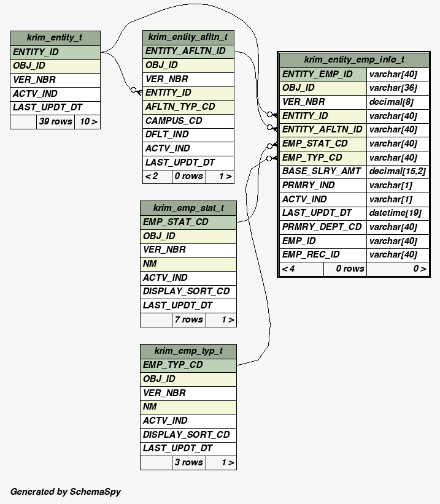
Task: Open the krim_emp_typ_t table header
Action: [188, 351]
